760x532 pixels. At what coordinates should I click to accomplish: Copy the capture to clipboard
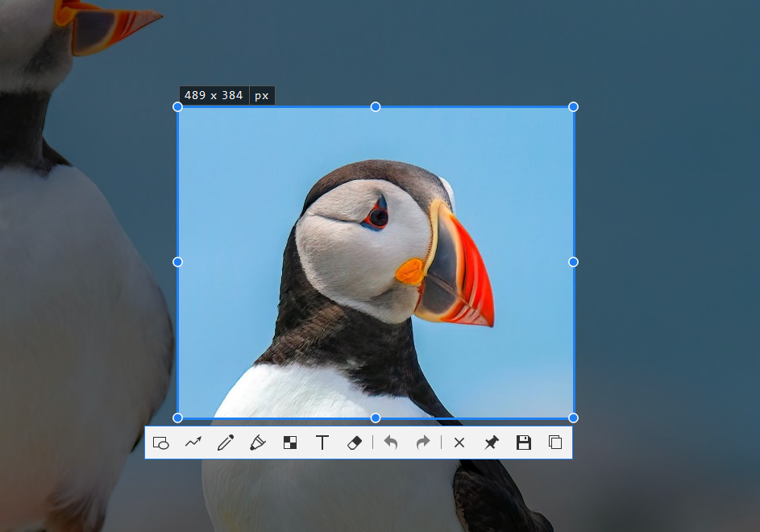(x=555, y=443)
